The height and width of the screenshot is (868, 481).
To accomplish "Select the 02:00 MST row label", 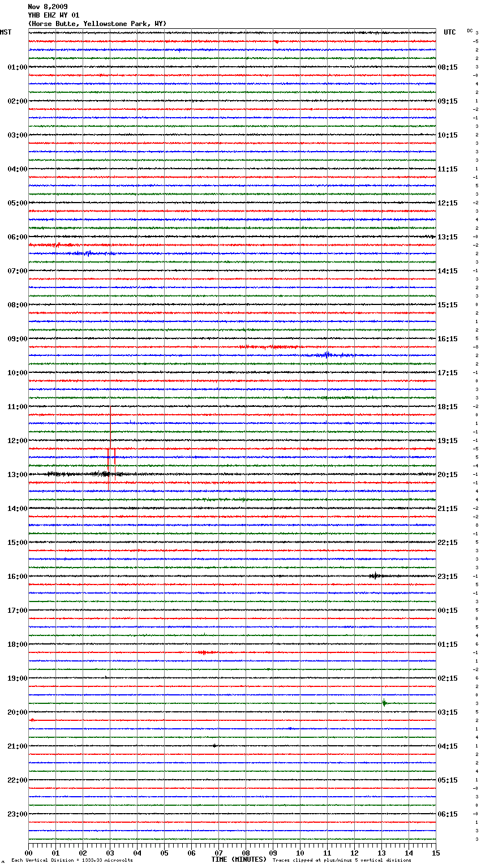I will [x=18, y=101].
